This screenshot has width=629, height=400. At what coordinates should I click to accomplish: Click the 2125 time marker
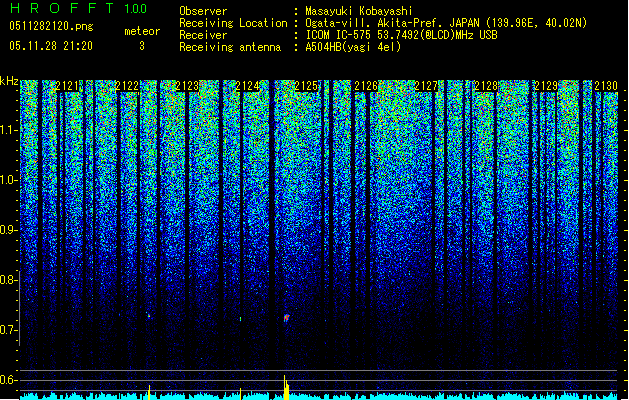pyautogui.click(x=306, y=86)
